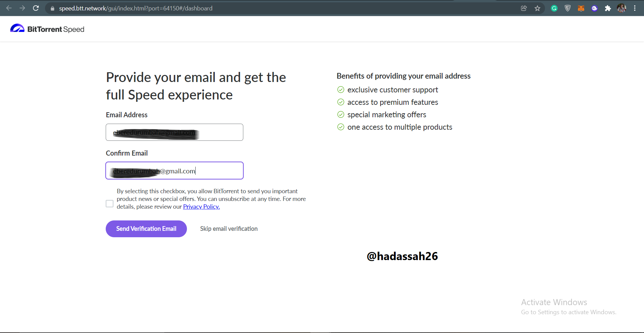Click 'one access to multiple products' text
The image size is (644, 333).
[x=400, y=127]
